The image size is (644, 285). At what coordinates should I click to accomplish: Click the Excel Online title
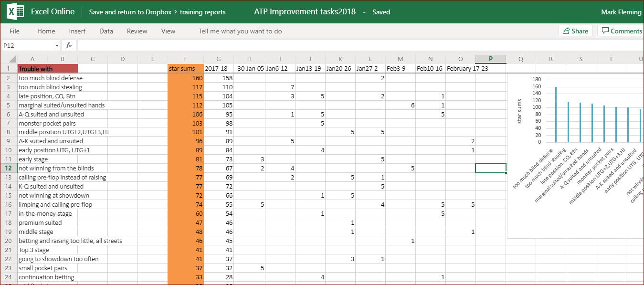click(x=53, y=12)
